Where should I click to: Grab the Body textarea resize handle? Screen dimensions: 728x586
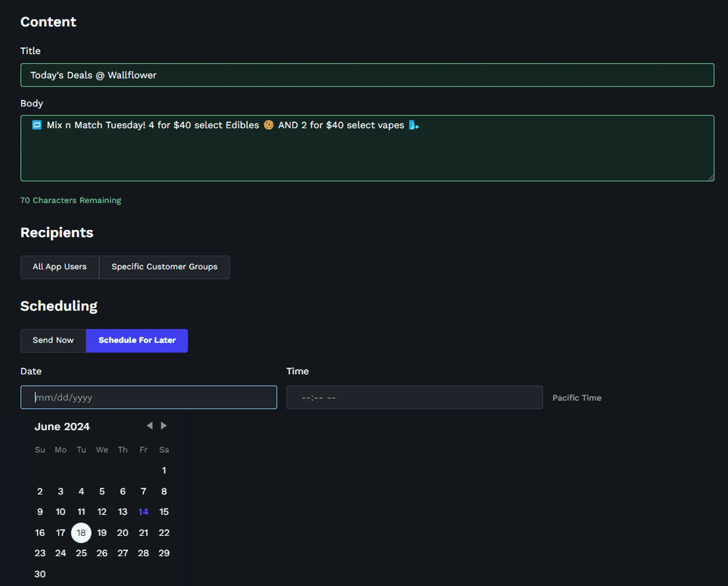pyautogui.click(x=711, y=178)
